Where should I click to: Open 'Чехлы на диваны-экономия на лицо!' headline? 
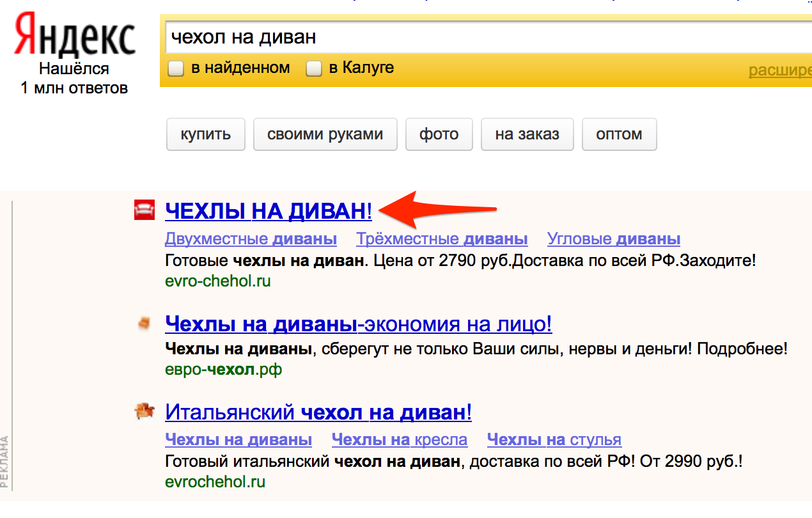[359, 325]
